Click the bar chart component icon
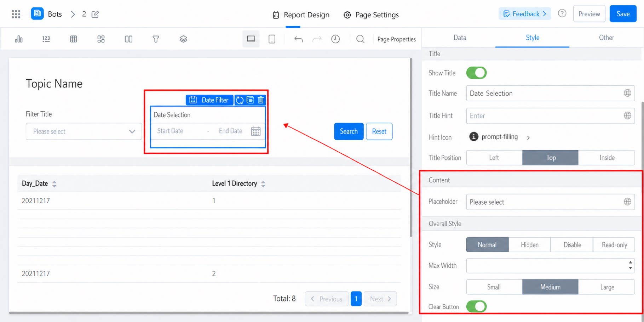The height and width of the screenshot is (322, 644). tap(19, 39)
